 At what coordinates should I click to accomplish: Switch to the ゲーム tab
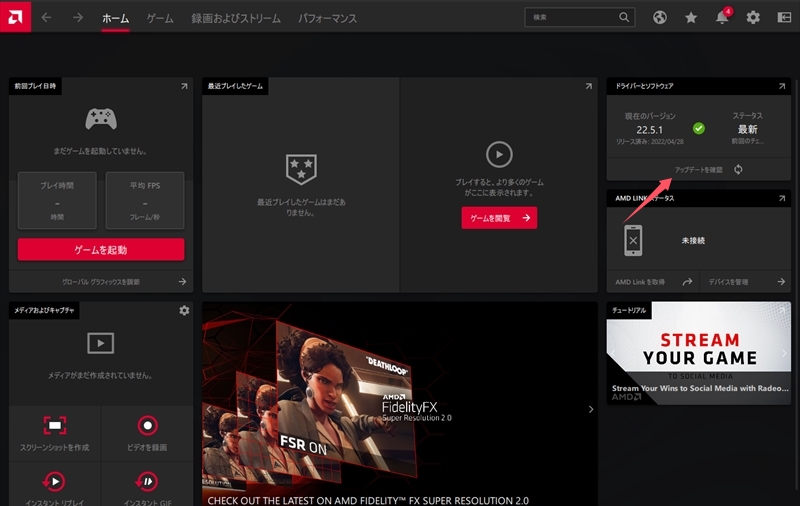tap(160, 19)
